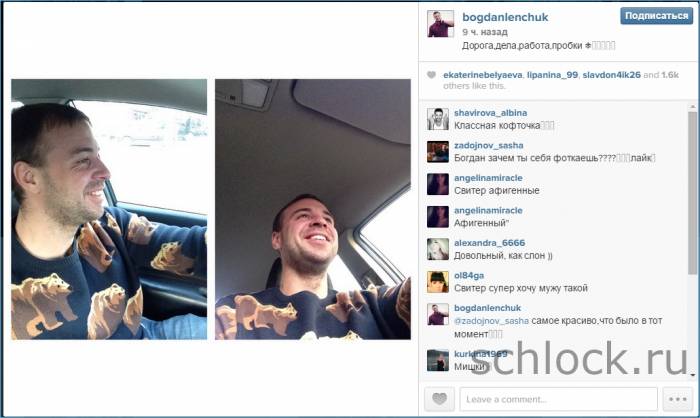
Task: Open lipanina_99 liker profile link
Action: point(552,75)
